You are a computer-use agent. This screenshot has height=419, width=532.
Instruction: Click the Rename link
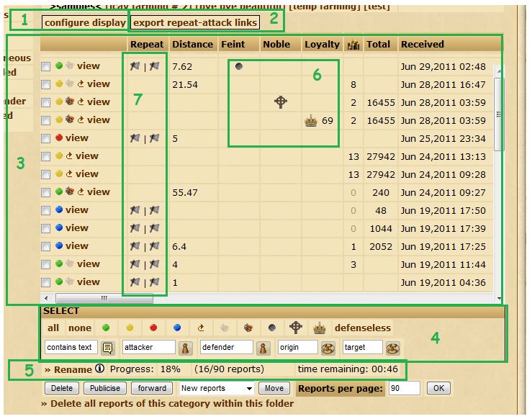tap(73, 369)
